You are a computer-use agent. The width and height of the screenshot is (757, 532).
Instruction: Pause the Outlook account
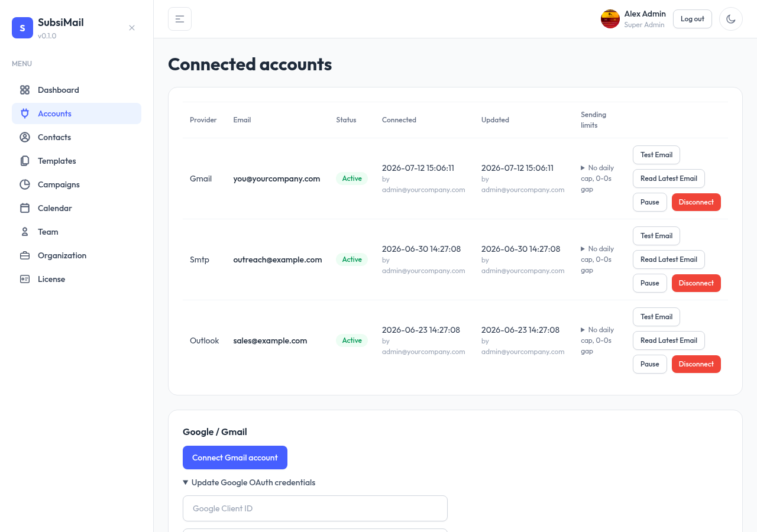click(650, 364)
